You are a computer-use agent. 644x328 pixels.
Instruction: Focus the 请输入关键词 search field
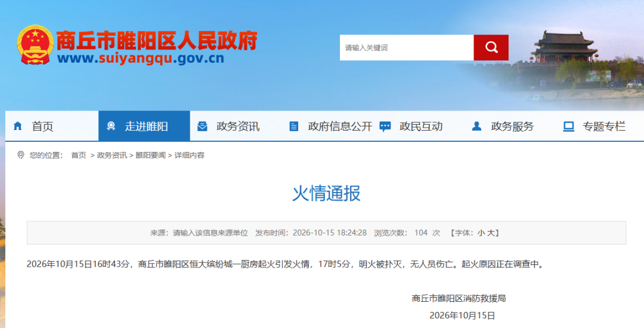pyautogui.click(x=407, y=48)
